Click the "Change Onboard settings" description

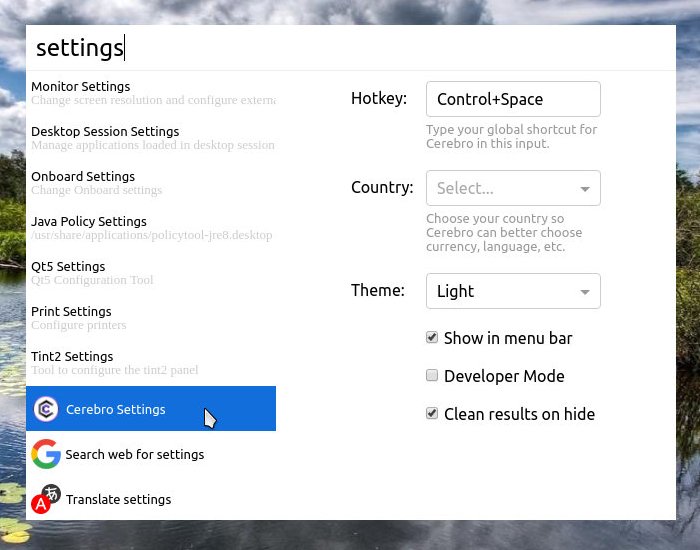click(96, 190)
